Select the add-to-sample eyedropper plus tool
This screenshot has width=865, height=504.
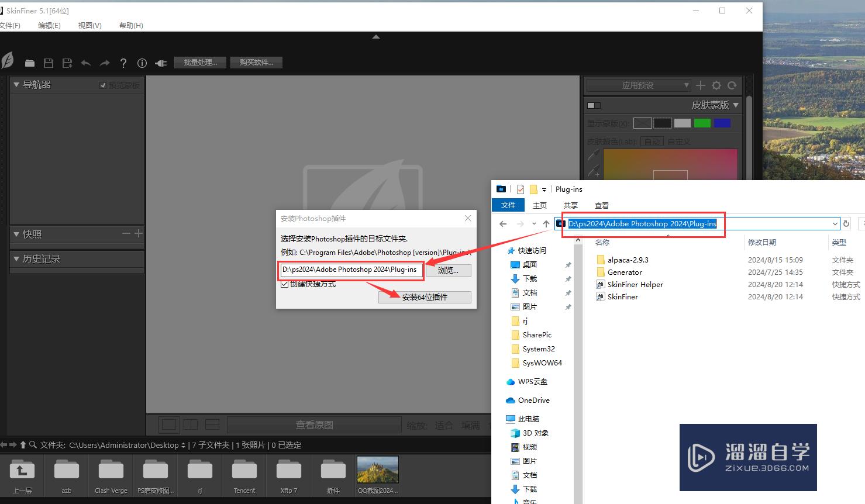point(594,171)
